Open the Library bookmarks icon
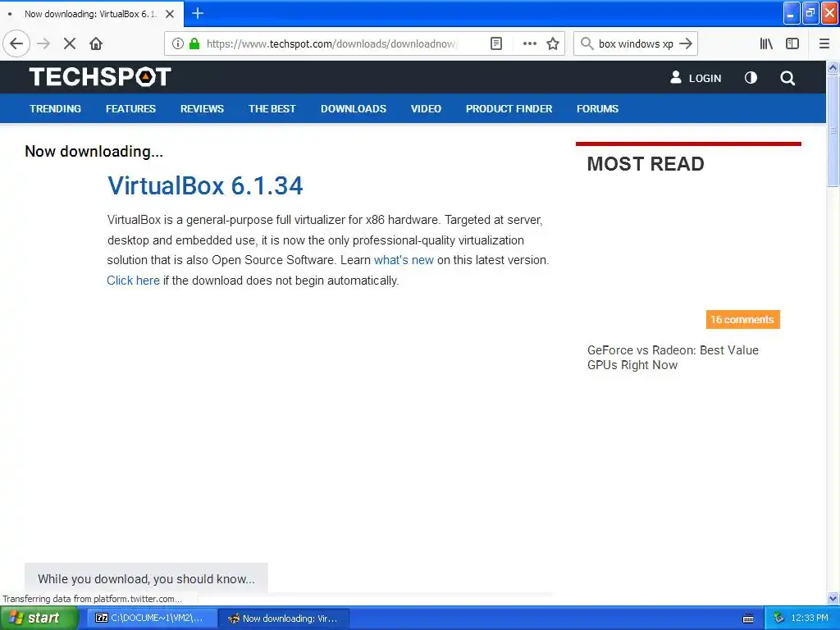This screenshot has height=630, width=840. [766, 43]
